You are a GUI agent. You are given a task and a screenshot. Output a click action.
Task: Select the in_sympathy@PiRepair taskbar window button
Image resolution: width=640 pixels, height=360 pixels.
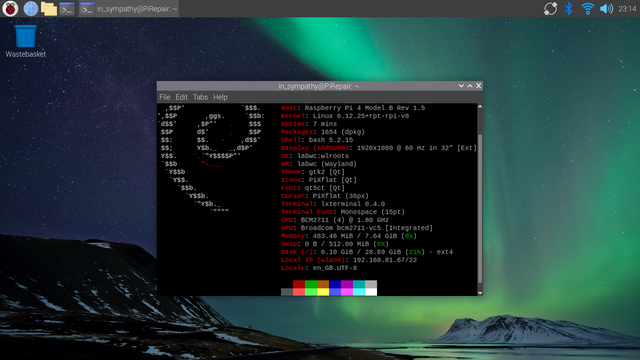coord(128,9)
